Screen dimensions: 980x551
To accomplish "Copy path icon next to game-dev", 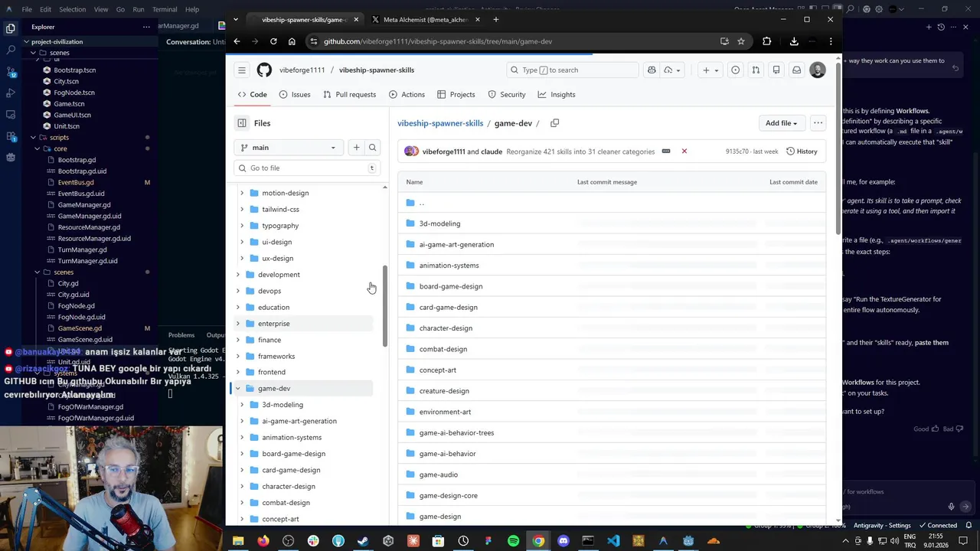I will (x=554, y=123).
